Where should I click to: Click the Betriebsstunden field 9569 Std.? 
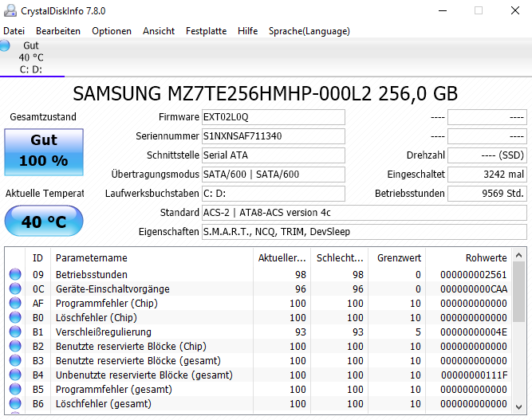click(x=487, y=193)
